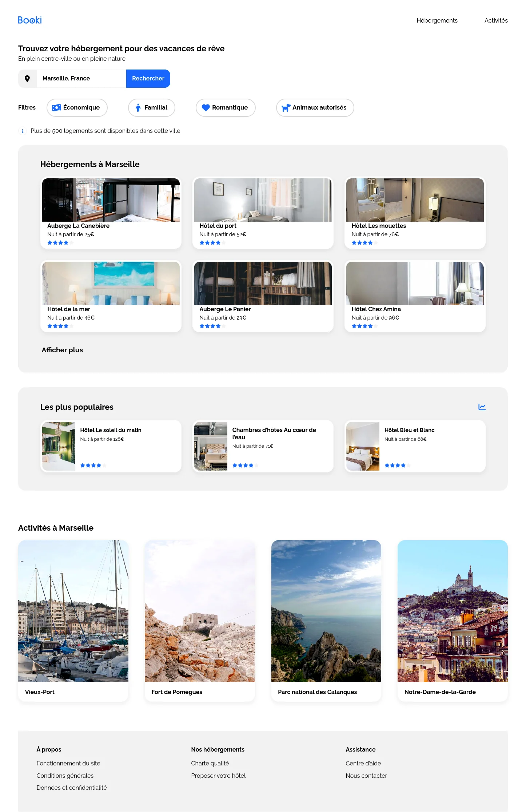Open Données et confidentialité link
Viewport: 526px width, 812px height.
click(72, 788)
